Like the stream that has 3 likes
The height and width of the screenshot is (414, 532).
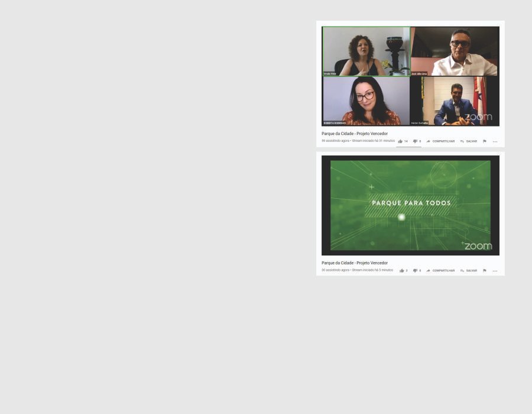pos(401,271)
